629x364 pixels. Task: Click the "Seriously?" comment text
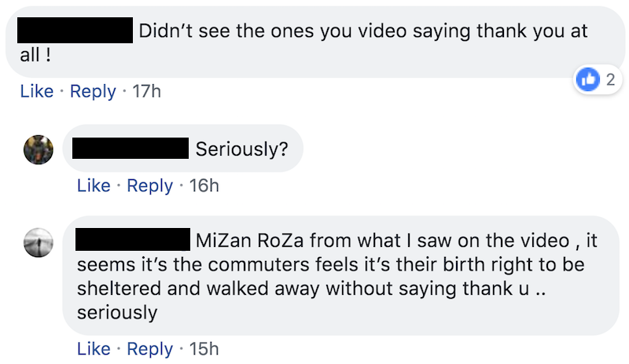point(242,149)
